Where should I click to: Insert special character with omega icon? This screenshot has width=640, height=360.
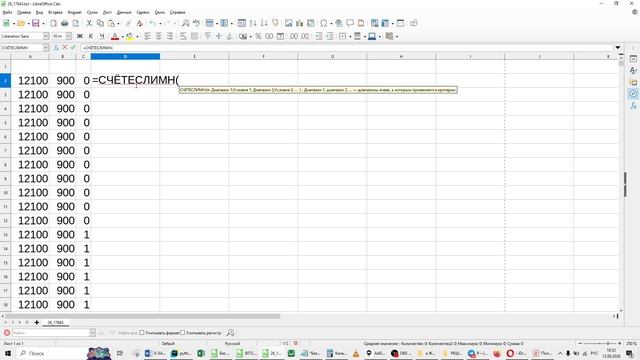324,23
